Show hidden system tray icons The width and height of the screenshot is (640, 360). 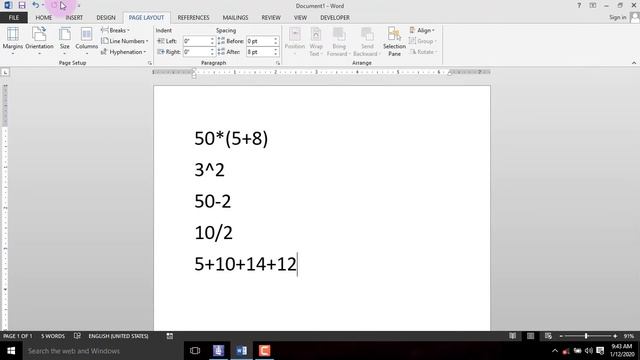pyautogui.click(x=555, y=351)
